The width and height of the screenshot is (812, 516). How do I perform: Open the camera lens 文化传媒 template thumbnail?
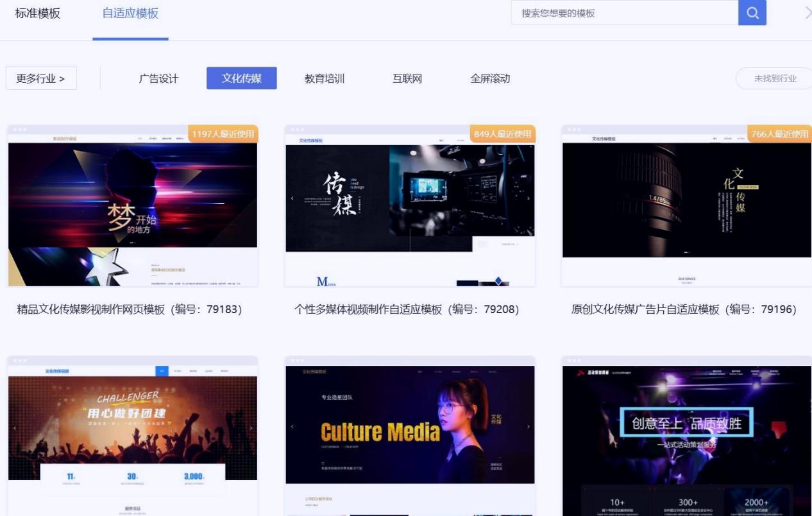[x=687, y=205]
